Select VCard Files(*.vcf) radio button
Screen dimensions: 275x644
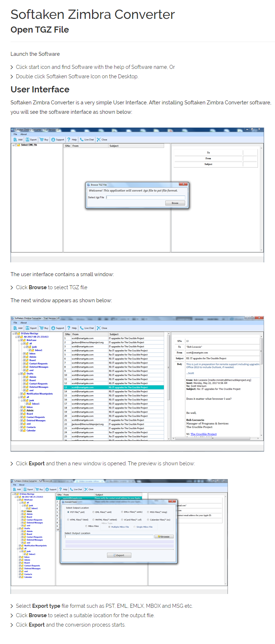point(122,520)
